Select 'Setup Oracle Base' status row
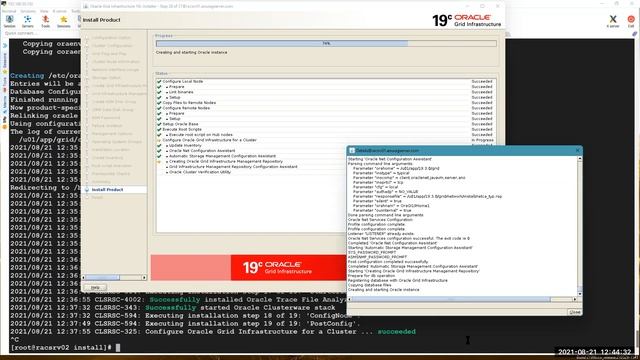 click(326, 124)
